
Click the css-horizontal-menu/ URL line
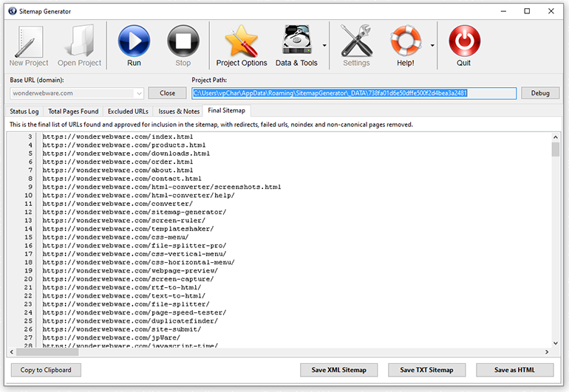pos(139,262)
